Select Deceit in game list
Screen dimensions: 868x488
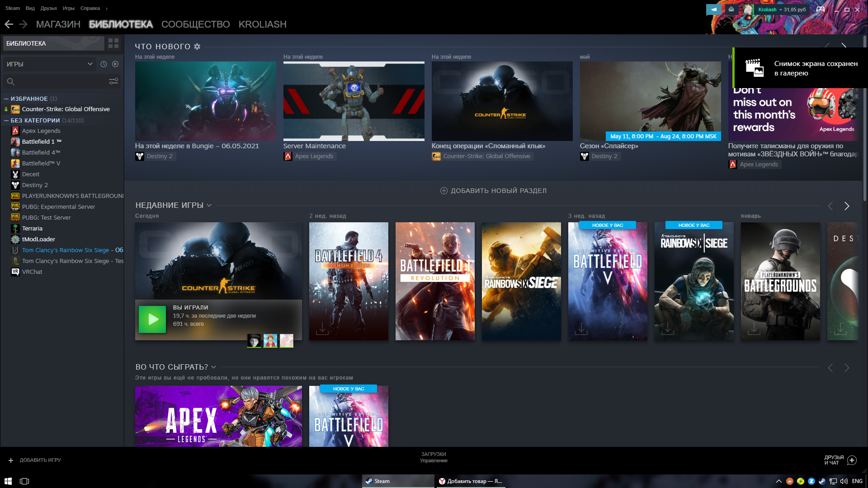pyautogui.click(x=31, y=174)
